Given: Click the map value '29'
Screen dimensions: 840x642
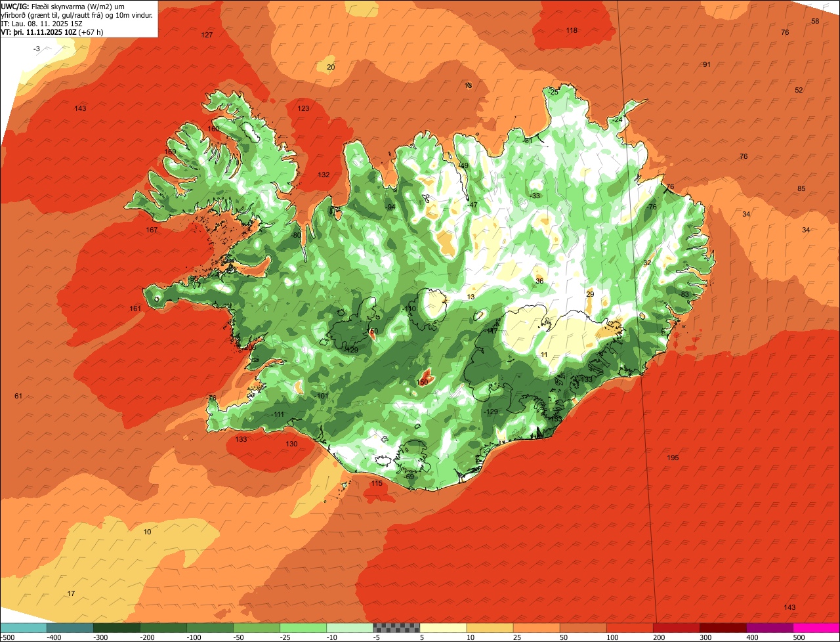Looking at the screenshot, I should click(590, 294).
